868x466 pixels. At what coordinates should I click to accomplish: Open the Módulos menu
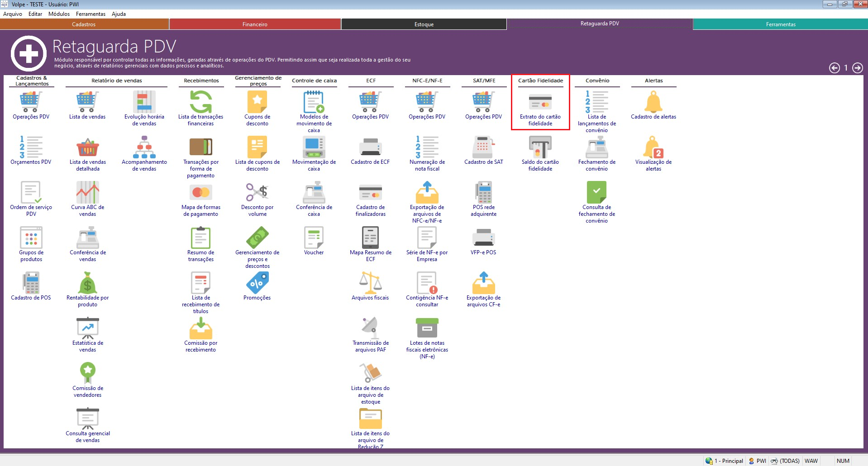59,14
